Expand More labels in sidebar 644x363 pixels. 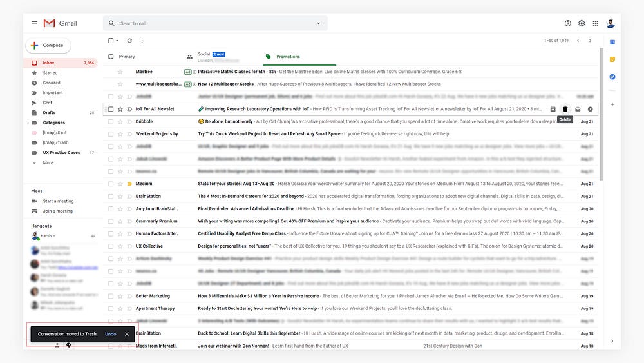pyautogui.click(x=48, y=162)
